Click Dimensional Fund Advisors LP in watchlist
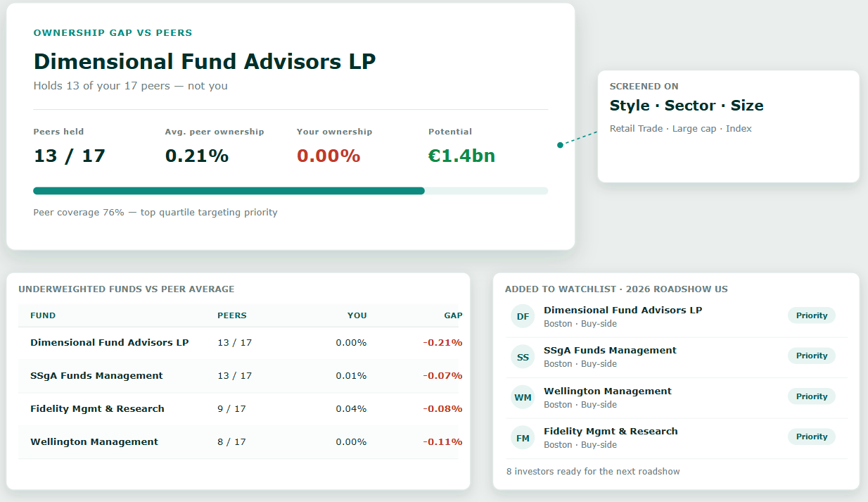Screen dimensions: 868x502 (x=623, y=310)
